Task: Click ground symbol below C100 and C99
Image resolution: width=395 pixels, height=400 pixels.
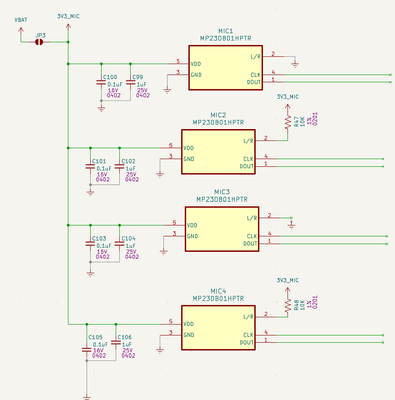Action: [101, 108]
